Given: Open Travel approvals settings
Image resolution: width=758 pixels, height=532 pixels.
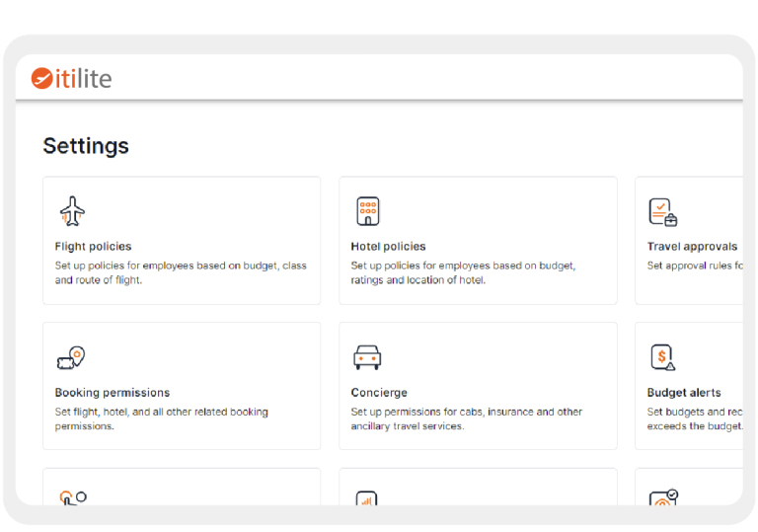Looking at the screenshot, I should tap(689, 241).
